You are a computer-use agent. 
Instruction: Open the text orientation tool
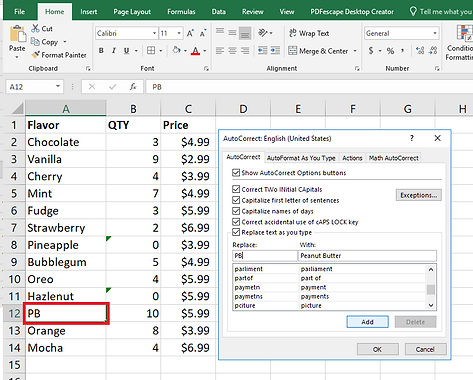point(263,33)
